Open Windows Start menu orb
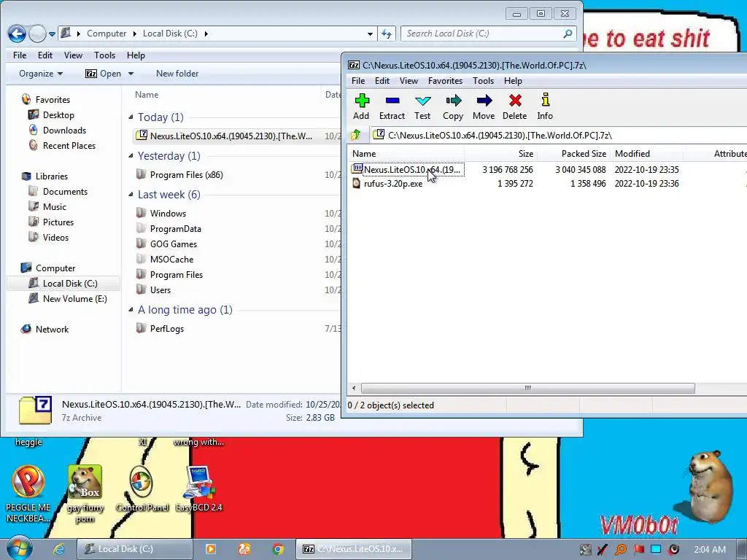The width and height of the screenshot is (747, 560). click(20, 548)
